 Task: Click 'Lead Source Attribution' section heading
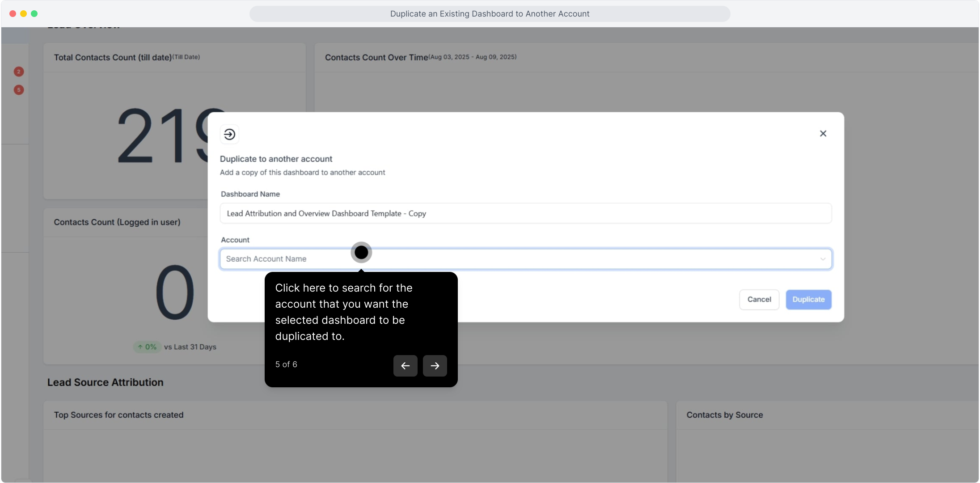106,382
